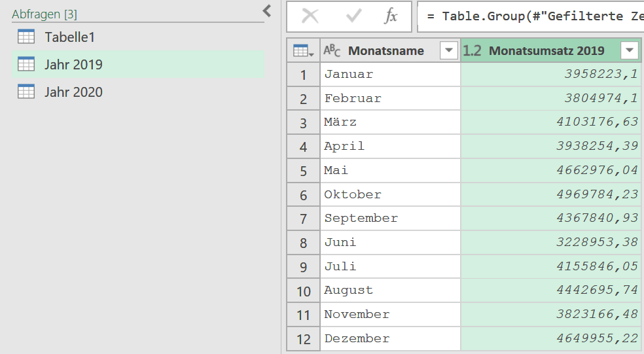Collapse the Abfragen queries pane
The width and height of the screenshot is (644, 354).
tap(267, 10)
